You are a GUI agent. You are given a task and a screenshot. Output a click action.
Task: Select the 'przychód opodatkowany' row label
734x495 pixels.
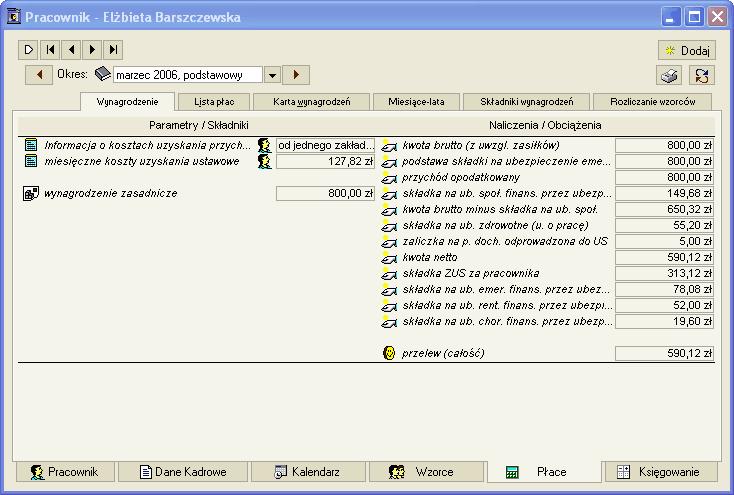pyautogui.click(x=461, y=177)
